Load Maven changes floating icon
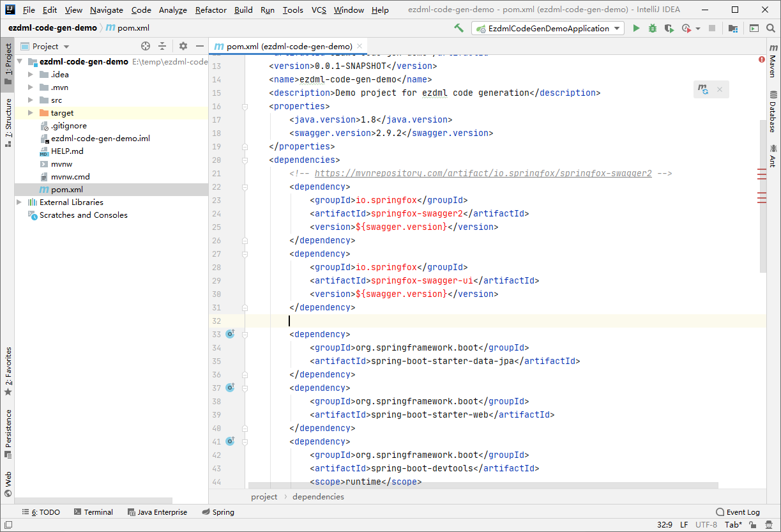The image size is (781, 532). click(703, 89)
